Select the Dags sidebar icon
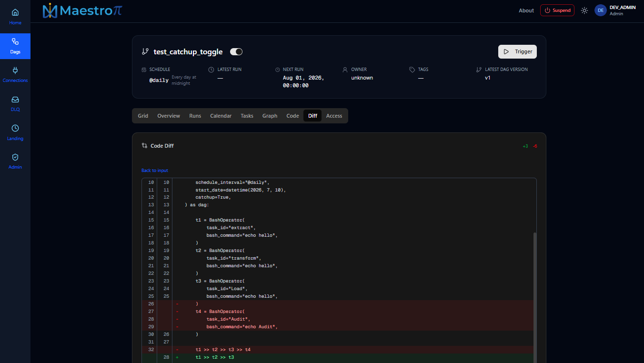The image size is (644, 363). (x=15, y=41)
